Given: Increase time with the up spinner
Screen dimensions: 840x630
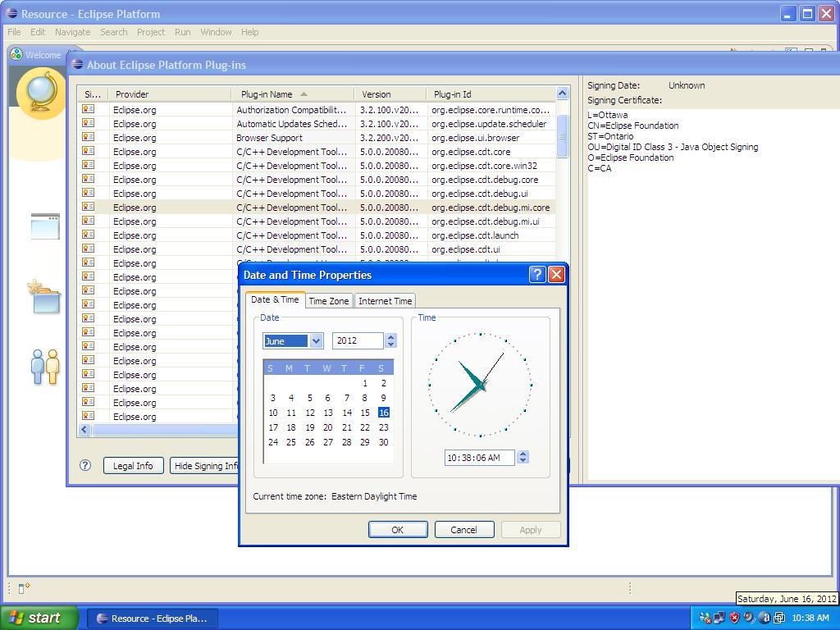Looking at the screenshot, I should (523, 453).
